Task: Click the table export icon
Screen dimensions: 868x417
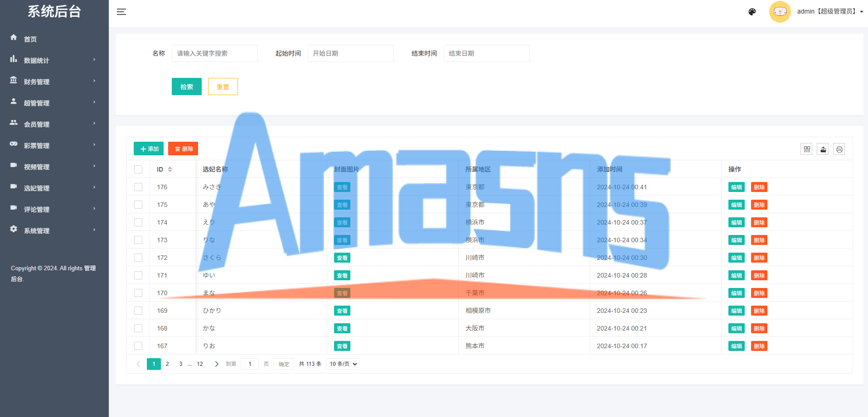Action: point(823,149)
